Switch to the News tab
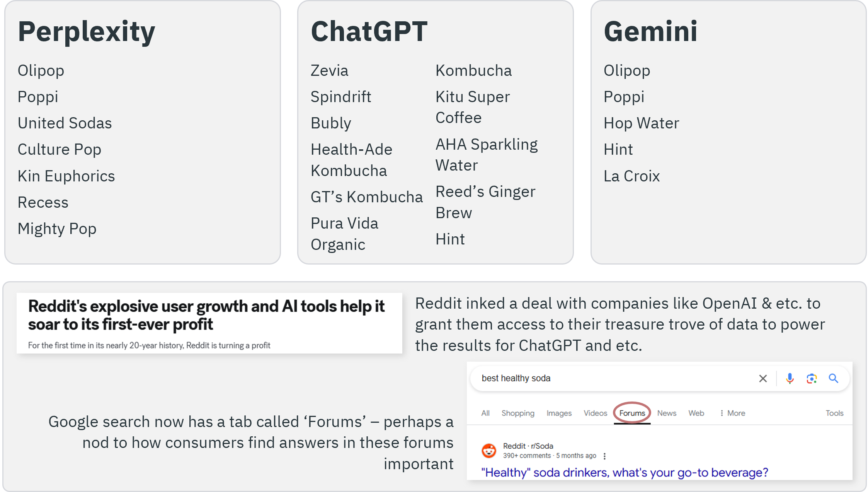This screenshot has width=868, height=492. [x=667, y=413]
